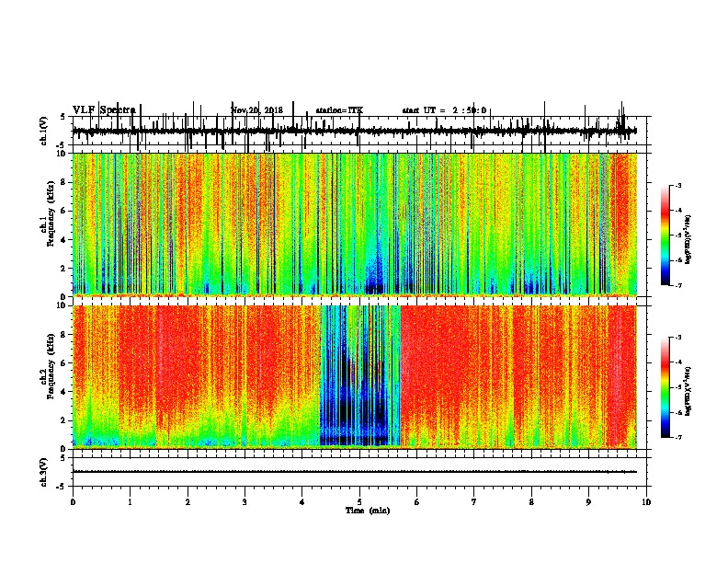Screen dimensions: 728x563
Task: Click the ch.2 color bar 'log(PSD)' label
Action: pos(688,391)
